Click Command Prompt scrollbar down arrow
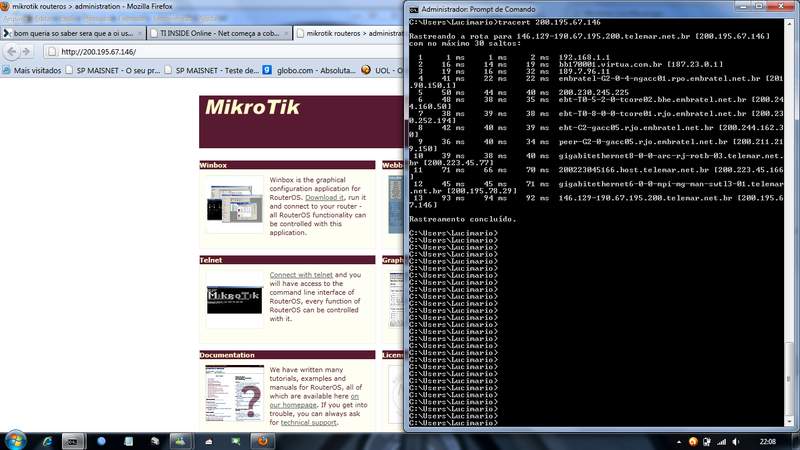This screenshot has width=800, height=450. click(x=789, y=422)
